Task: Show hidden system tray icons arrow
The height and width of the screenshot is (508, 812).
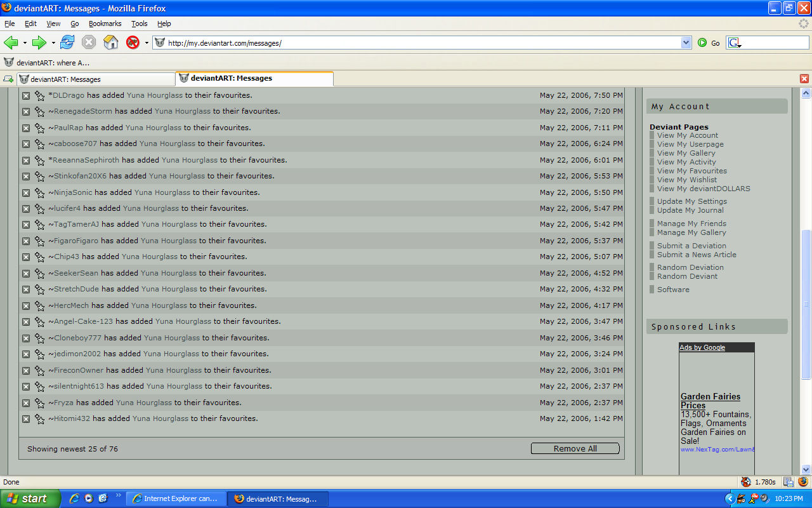Action: [729, 498]
